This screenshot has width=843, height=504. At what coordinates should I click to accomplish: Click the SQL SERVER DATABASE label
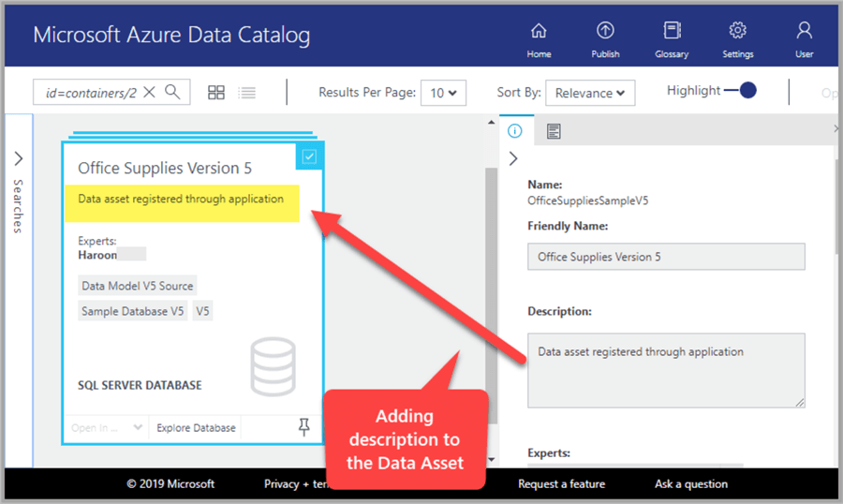(140, 385)
